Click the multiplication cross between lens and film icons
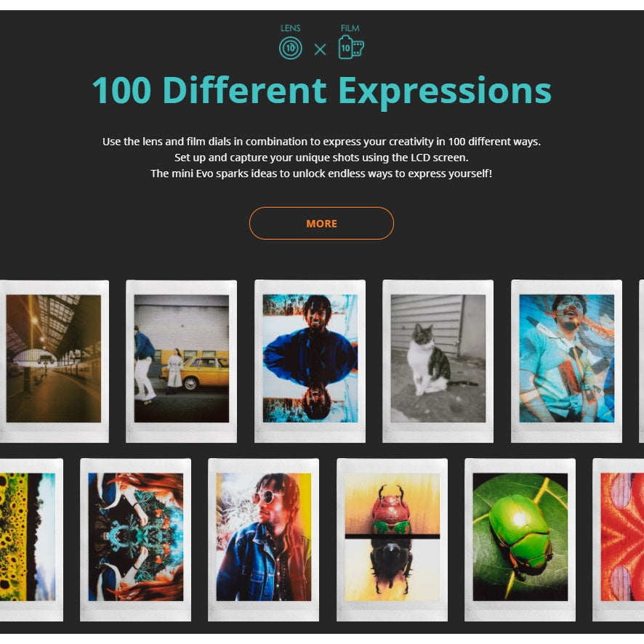The image size is (644, 644). 320,49
